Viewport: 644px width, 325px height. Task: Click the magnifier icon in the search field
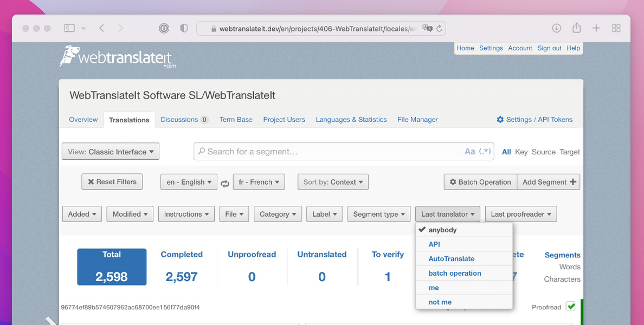(202, 151)
